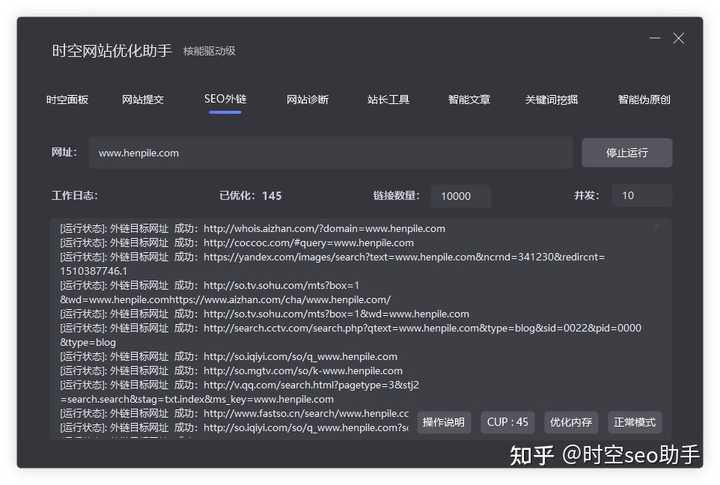Minimize the 时空网站优化助手 window

(655, 38)
